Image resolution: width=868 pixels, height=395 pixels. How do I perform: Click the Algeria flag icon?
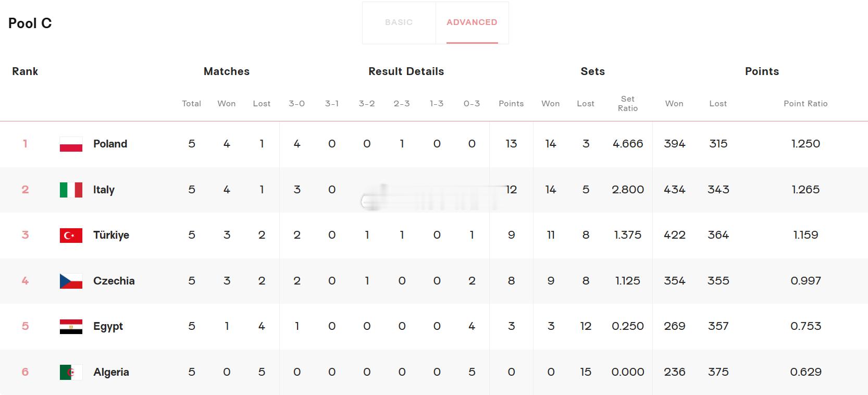click(x=71, y=372)
